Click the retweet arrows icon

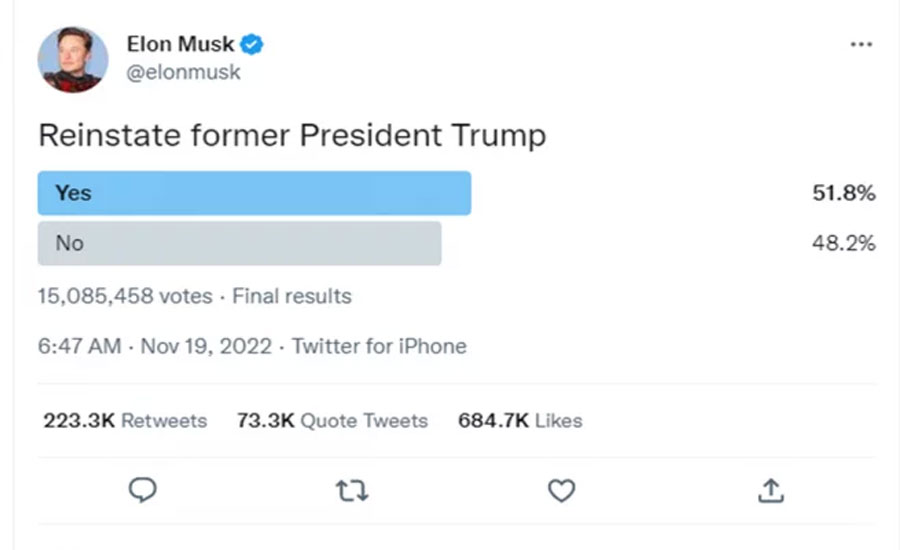(351, 490)
